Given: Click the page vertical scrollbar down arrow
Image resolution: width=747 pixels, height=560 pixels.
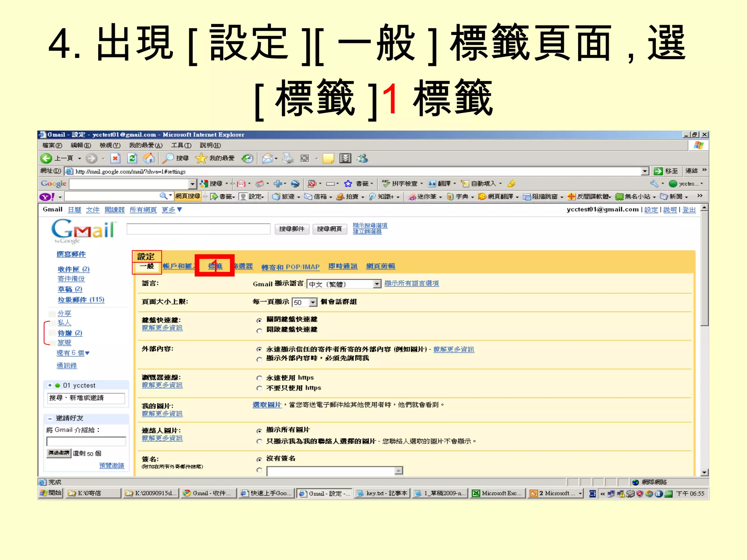Looking at the screenshot, I should (x=705, y=472).
